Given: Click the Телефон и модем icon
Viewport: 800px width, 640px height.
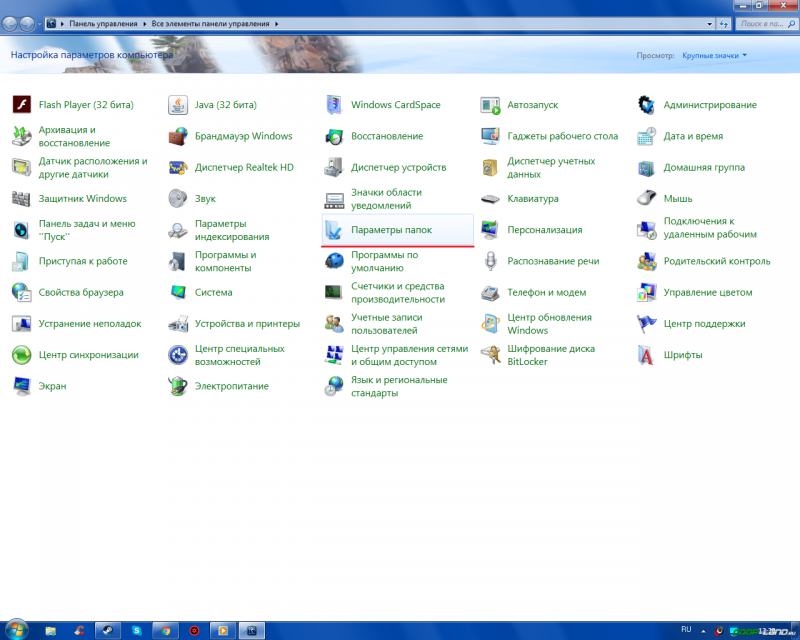Looking at the screenshot, I should coord(490,292).
